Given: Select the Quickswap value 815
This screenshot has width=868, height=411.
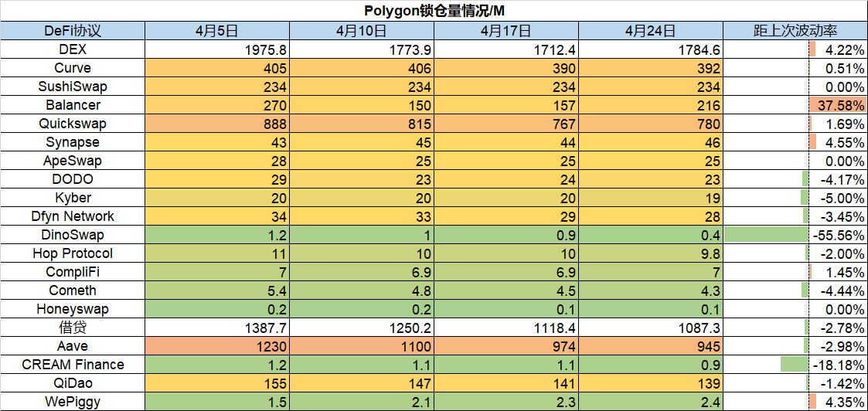Looking at the screenshot, I should pyautogui.click(x=362, y=124).
